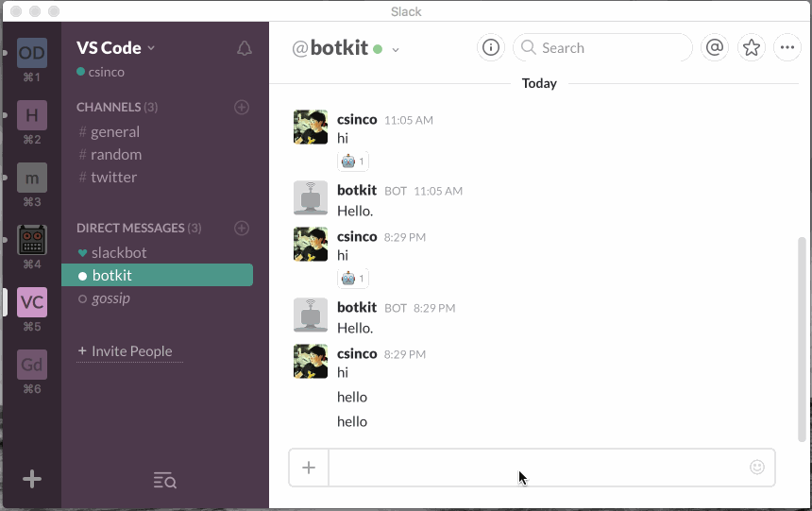
Task: Attach a file with the plus button
Action: (309, 468)
